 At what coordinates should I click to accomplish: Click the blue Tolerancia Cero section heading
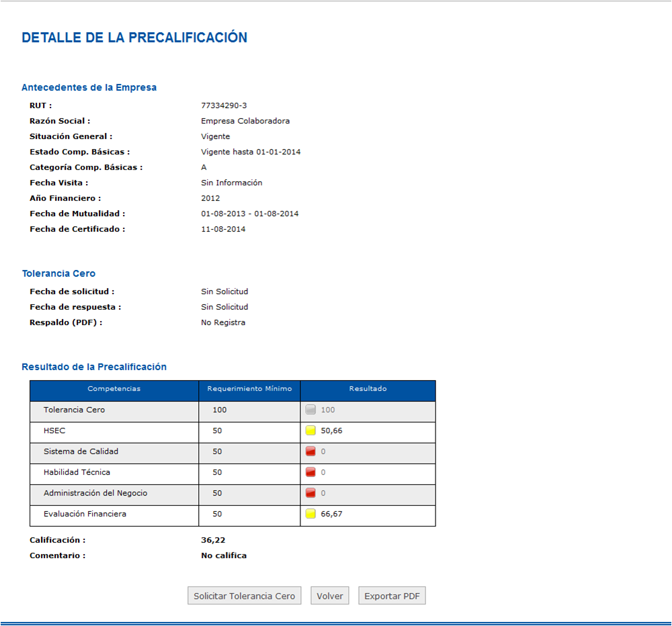pyautogui.click(x=58, y=273)
